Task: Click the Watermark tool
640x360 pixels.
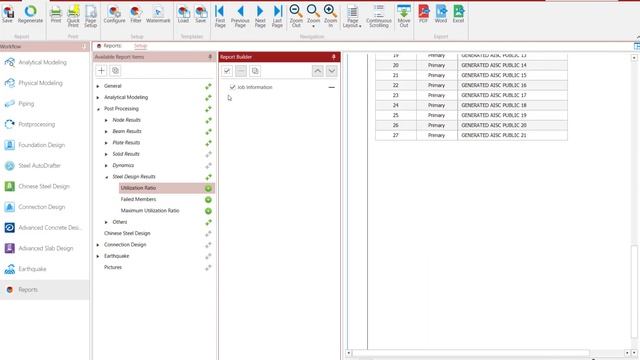Action: [158, 14]
